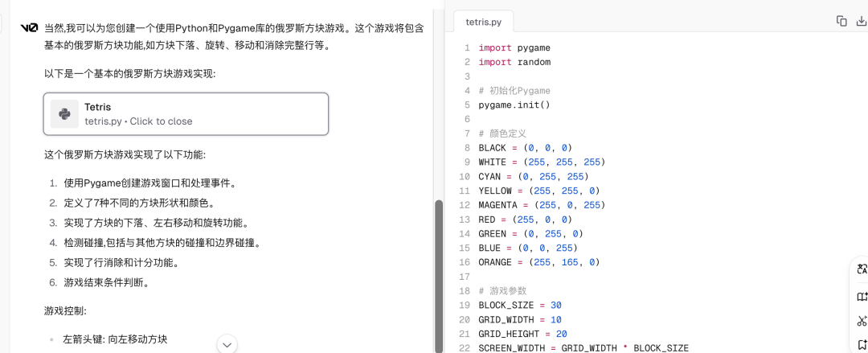Click the YELLOW color definition line
Image resolution: width=868 pixels, height=353 pixels.
539,191
